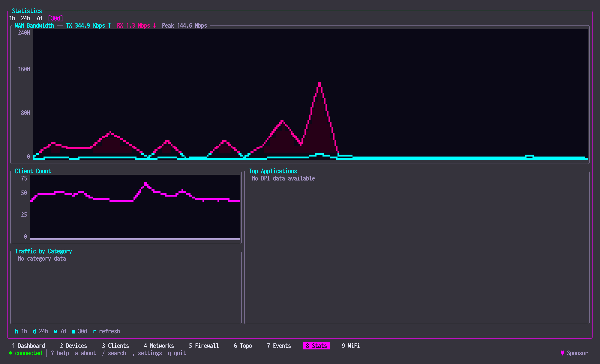This screenshot has width=600, height=364.
Task: Click the green connected status dot
Action: tap(10, 353)
